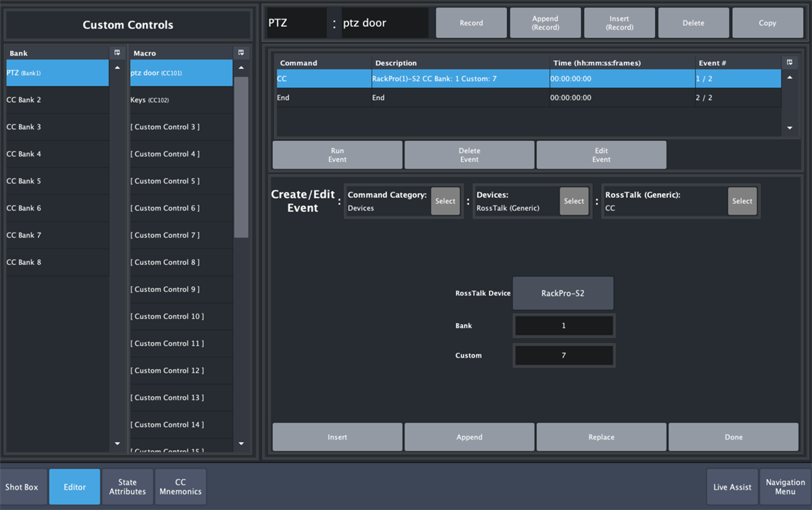Click the column options icon in the Command list header
This screenshot has width=812, height=510.
click(x=789, y=62)
